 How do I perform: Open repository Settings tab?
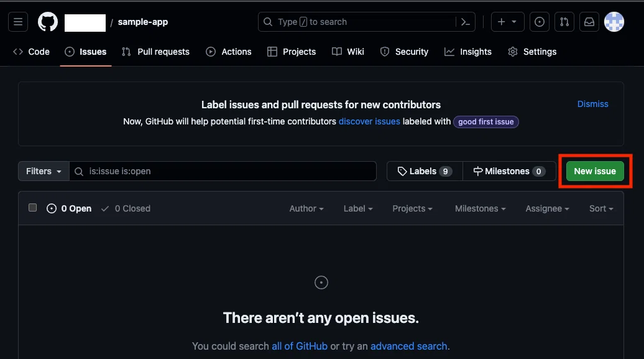coord(532,52)
